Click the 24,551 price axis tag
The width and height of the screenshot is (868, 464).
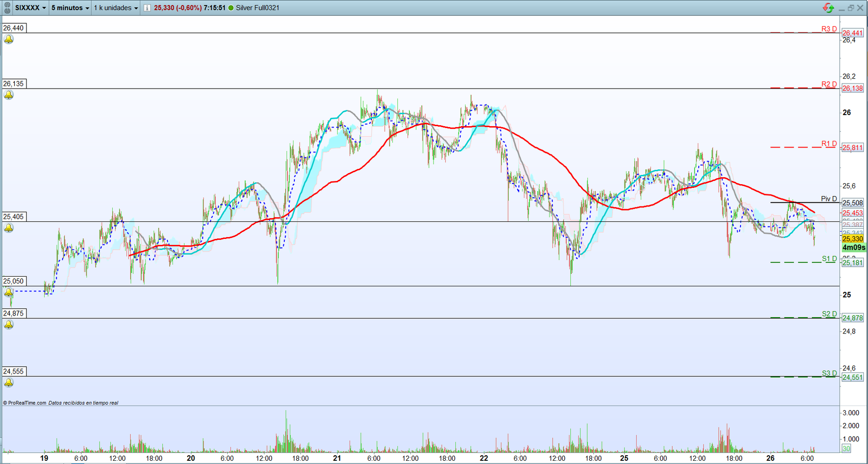tap(853, 377)
